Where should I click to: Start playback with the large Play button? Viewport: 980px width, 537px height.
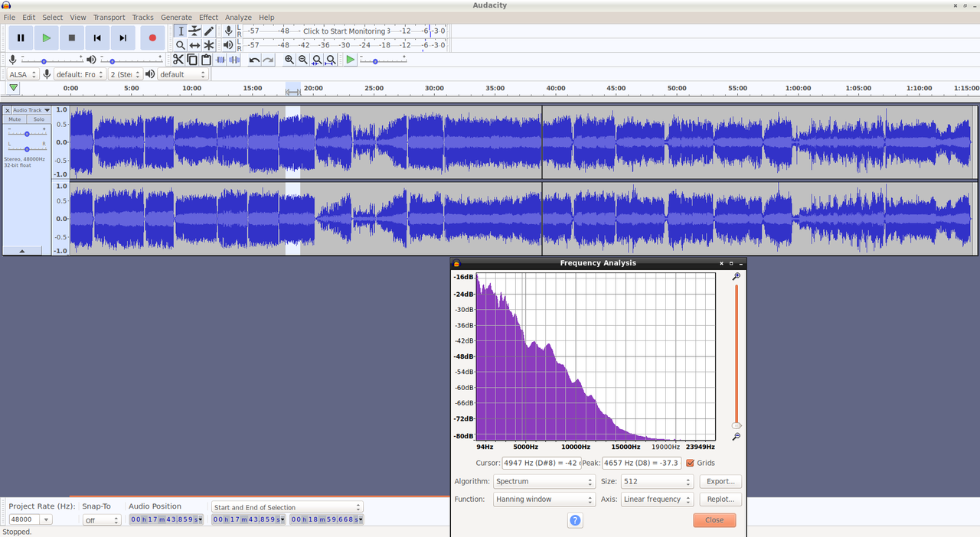tap(46, 37)
